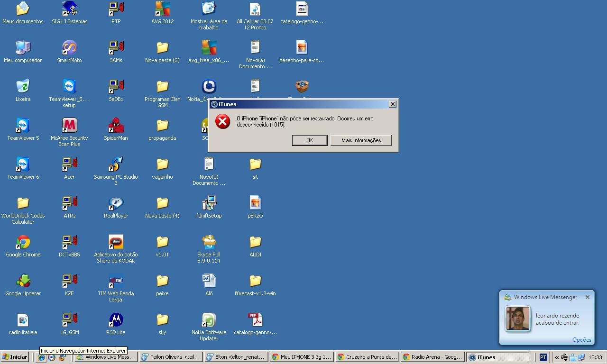The width and height of the screenshot is (607, 364).
Task: Select the Acer shortcut icon
Action: click(69, 164)
